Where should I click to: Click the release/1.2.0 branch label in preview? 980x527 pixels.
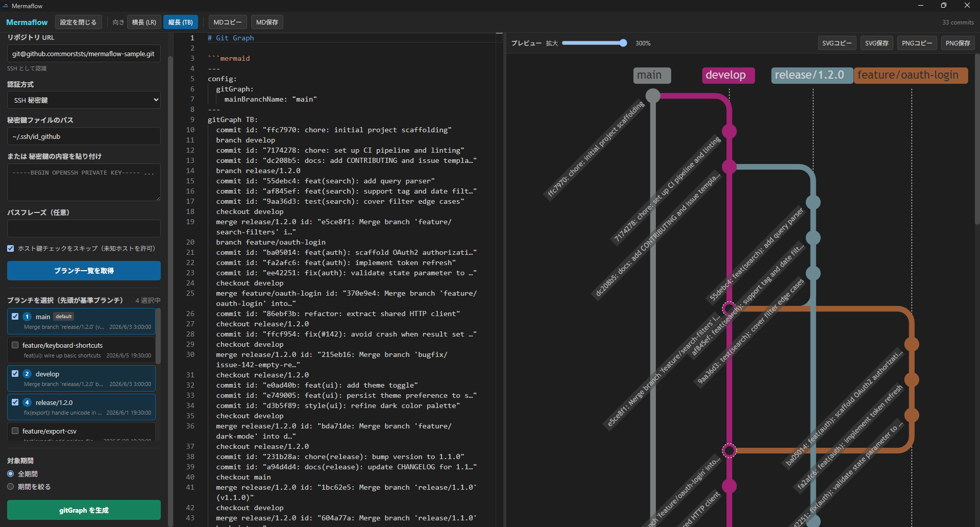click(x=812, y=75)
